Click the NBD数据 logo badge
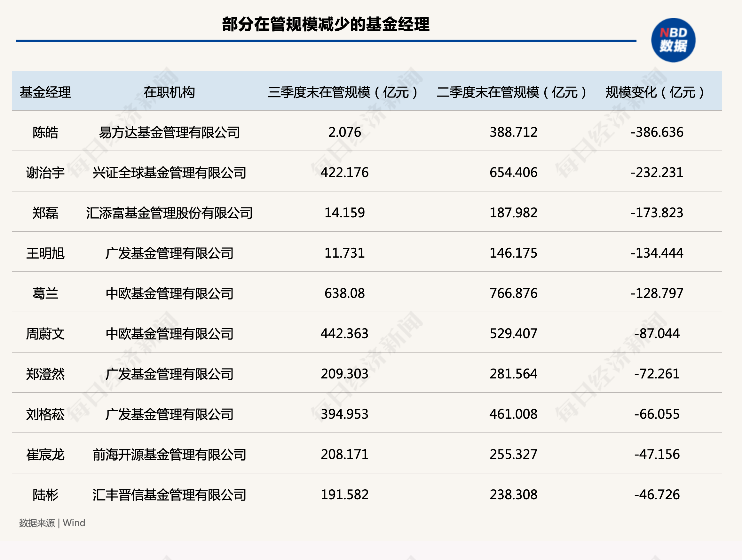 (x=673, y=40)
